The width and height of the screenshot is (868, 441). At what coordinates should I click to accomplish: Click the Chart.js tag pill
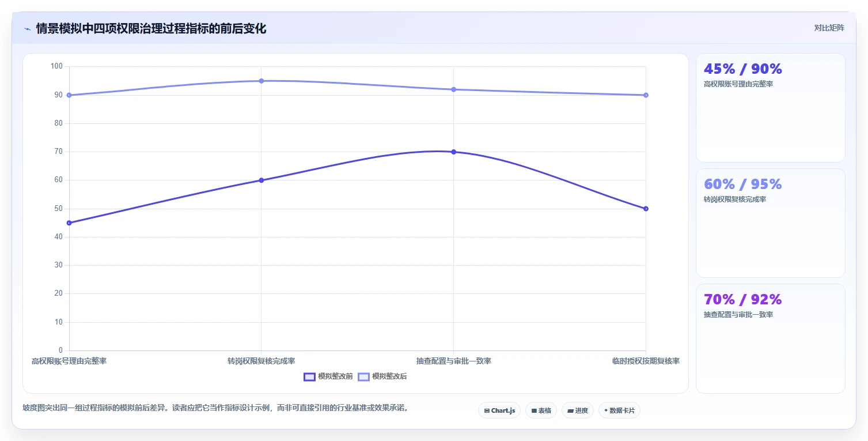(x=499, y=410)
